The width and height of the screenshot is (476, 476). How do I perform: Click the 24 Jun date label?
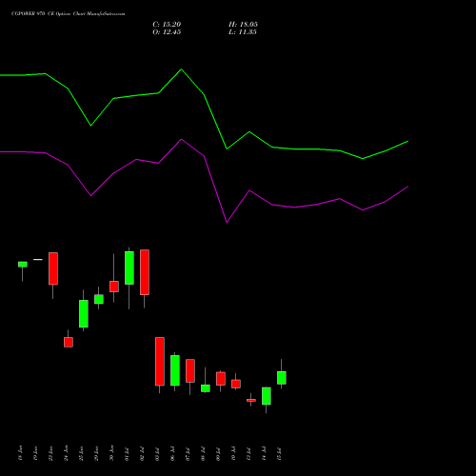pyautogui.click(x=67, y=453)
